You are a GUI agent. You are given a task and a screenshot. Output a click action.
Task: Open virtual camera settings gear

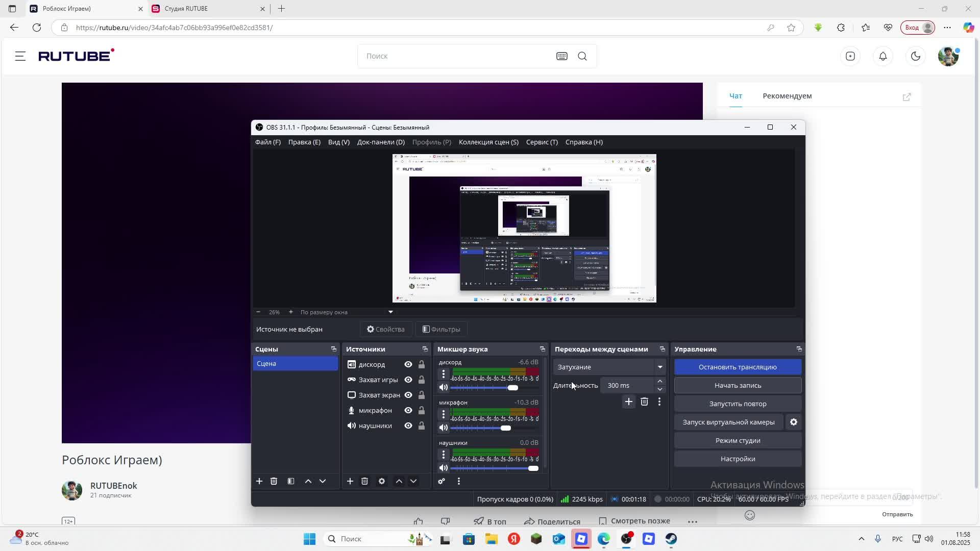(794, 422)
